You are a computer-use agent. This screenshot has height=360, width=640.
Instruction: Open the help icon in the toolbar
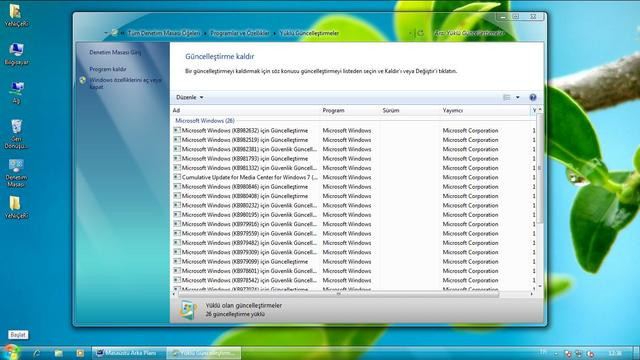tap(533, 98)
